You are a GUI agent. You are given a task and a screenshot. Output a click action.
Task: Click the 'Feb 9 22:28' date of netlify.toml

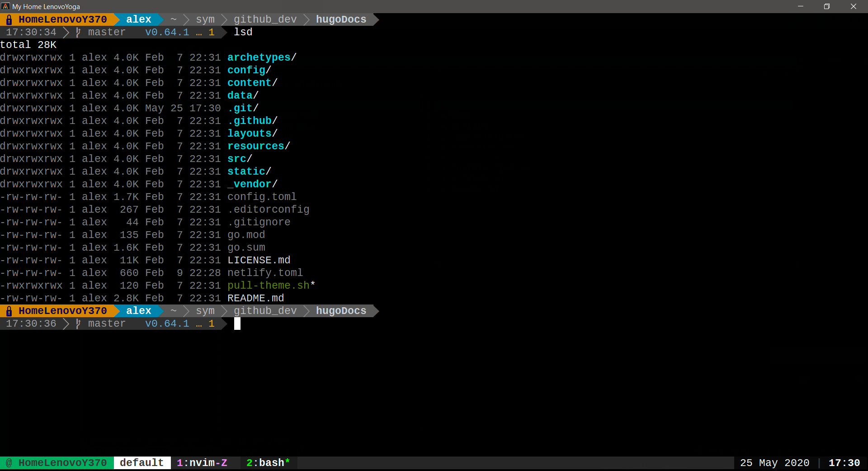pos(183,273)
